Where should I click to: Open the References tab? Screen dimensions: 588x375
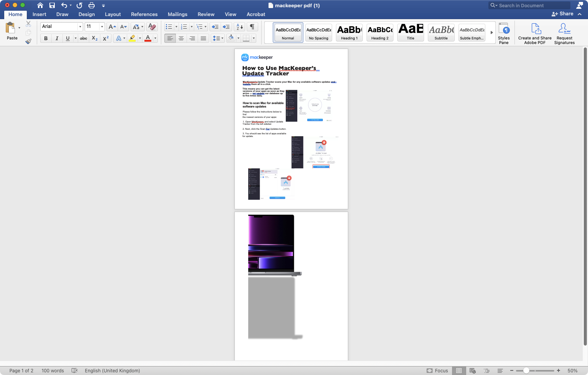[x=144, y=14]
